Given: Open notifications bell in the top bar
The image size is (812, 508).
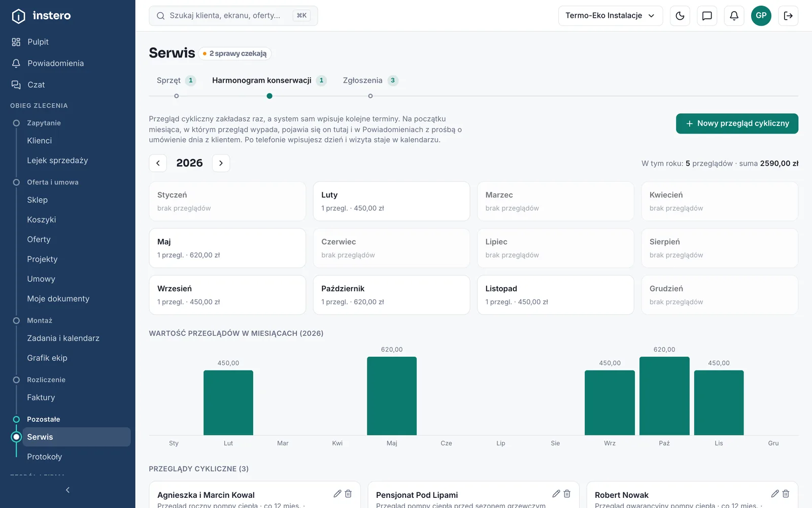Looking at the screenshot, I should point(734,16).
